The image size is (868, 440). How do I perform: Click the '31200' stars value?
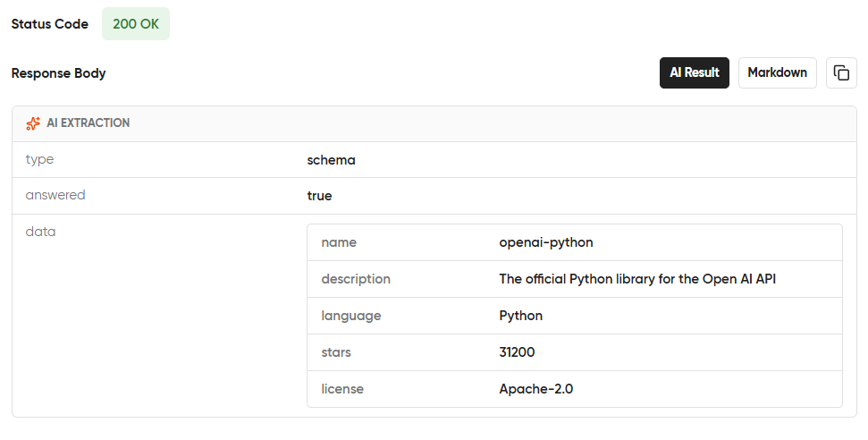(517, 352)
